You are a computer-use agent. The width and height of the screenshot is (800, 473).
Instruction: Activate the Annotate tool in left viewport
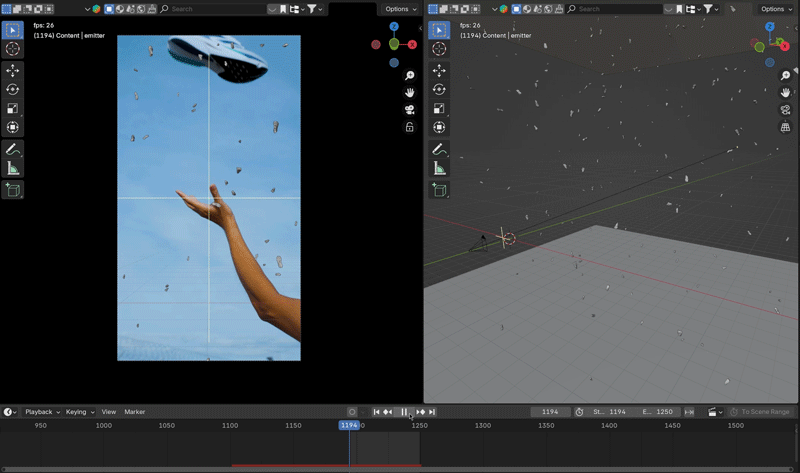pos(13,149)
